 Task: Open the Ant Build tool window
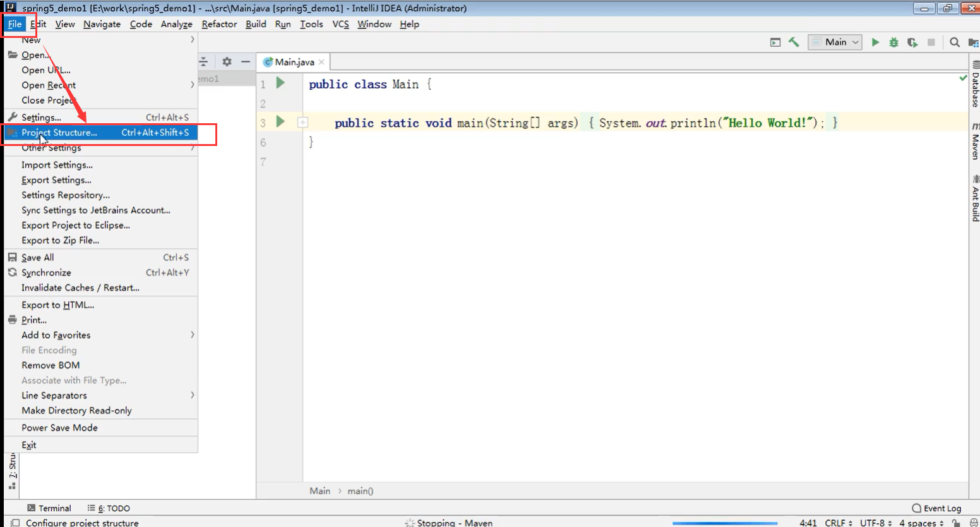point(975,198)
